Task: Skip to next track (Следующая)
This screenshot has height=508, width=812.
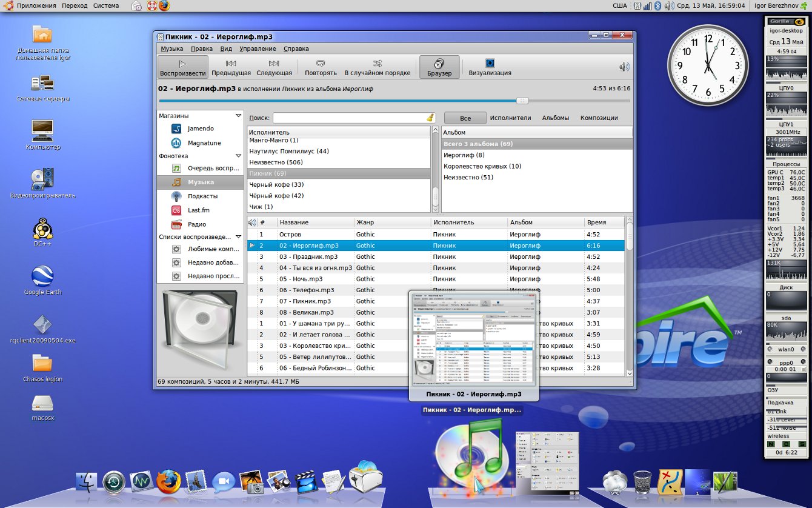Action: (x=274, y=67)
